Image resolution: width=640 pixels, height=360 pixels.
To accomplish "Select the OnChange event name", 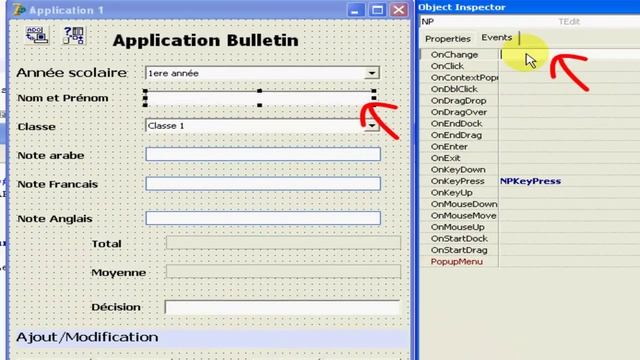I will point(454,55).
